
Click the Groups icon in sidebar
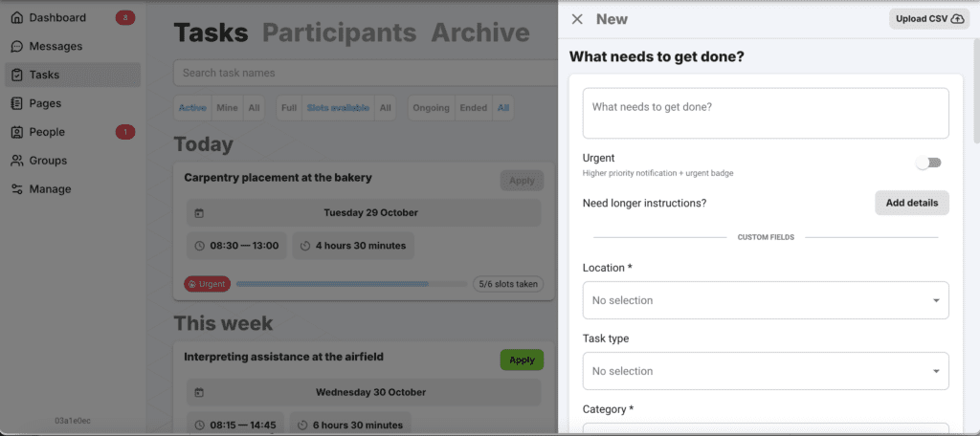[17, 162]
